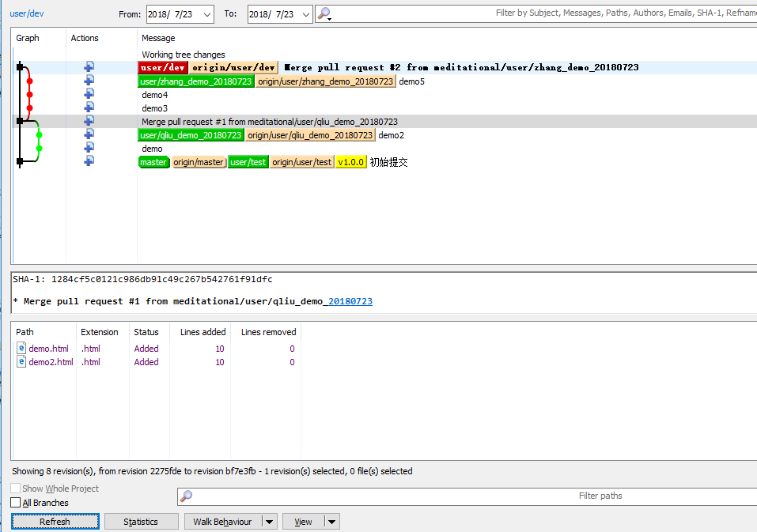Click the magnifier icon in the top filter box
The width and height of the screenshot is (757, 532).
[x=324, y=13]
